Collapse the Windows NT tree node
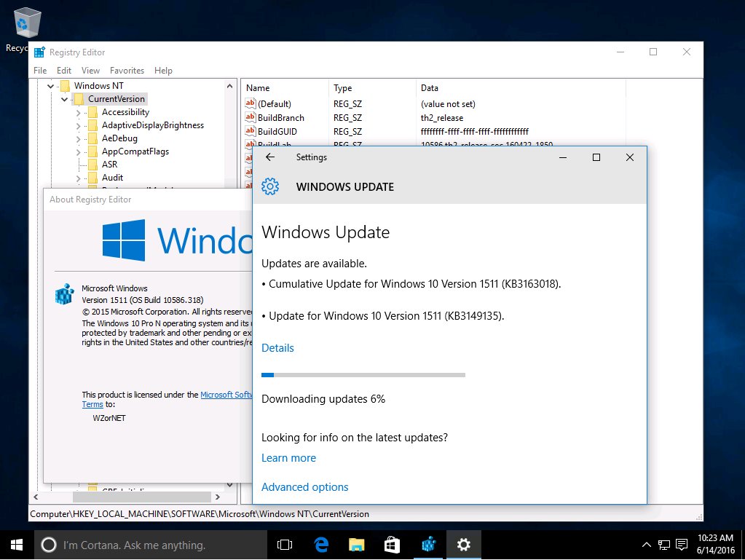Image resolution: width=745 pixels, height=560 pixels. [x=50, y=86]
